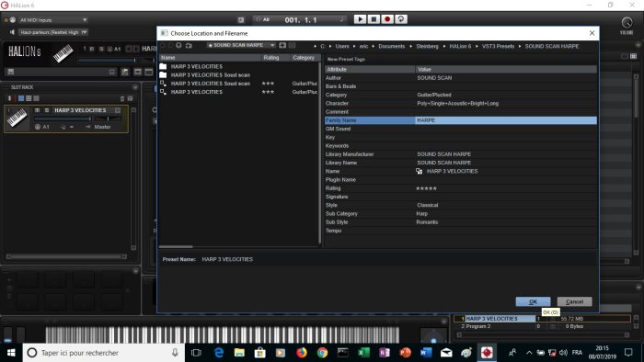Solo slot HARP 3 VELOCITIES with S button
The height and width of the screenshot is (362, 644).
pos(47,110)
